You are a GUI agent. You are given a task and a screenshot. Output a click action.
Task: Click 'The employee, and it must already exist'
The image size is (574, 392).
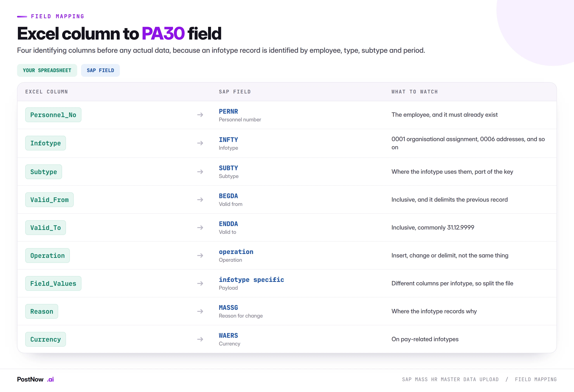coord(445,115)
